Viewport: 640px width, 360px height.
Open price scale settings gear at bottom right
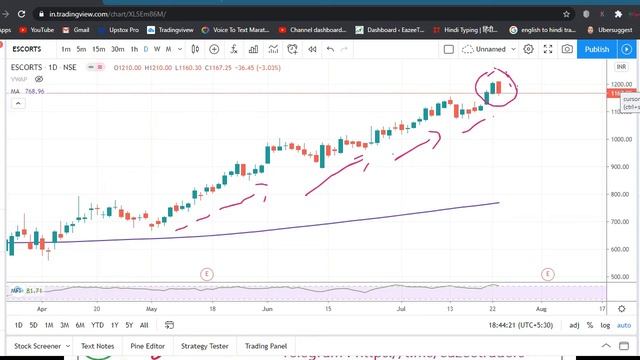tap(621, 309)
